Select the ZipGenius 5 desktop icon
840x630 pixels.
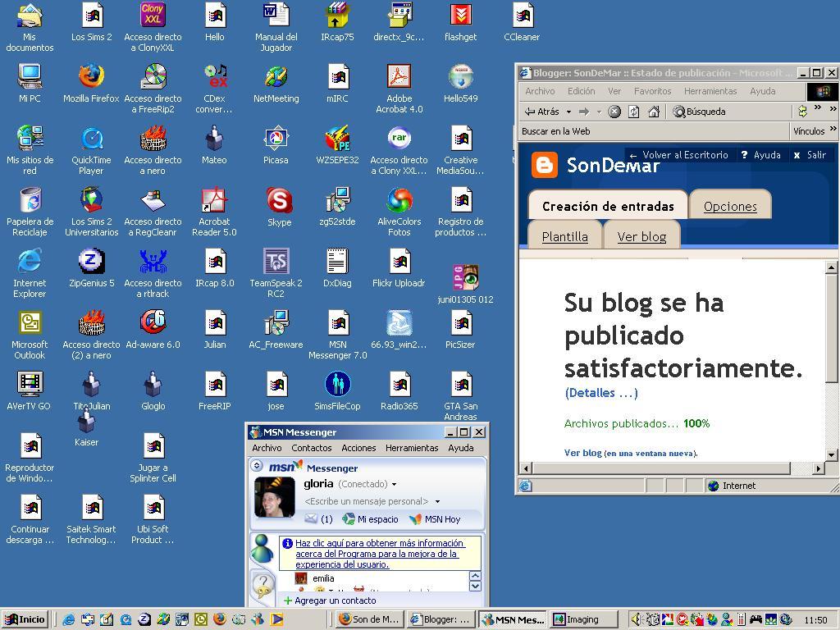91,268
